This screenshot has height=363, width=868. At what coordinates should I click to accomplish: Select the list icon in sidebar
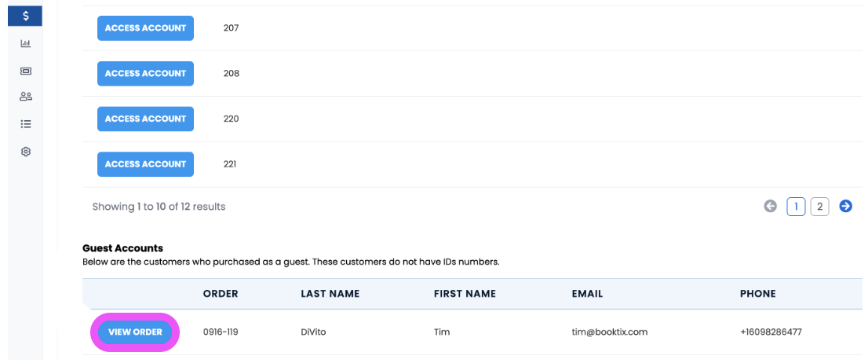point(25,124)
